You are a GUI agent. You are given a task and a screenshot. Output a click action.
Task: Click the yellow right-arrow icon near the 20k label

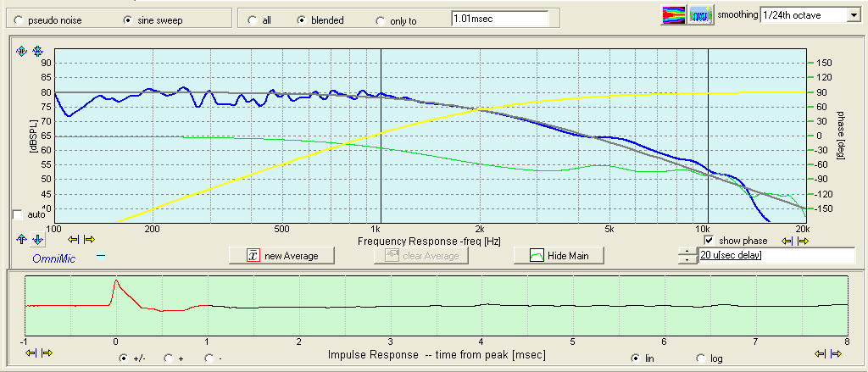(x=803, y=241)
